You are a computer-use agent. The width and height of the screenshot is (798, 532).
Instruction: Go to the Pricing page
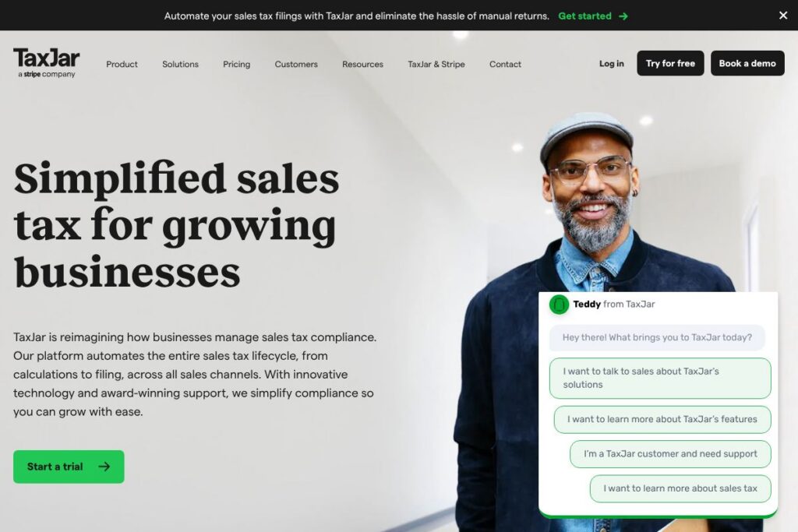(x=237, y=64)
